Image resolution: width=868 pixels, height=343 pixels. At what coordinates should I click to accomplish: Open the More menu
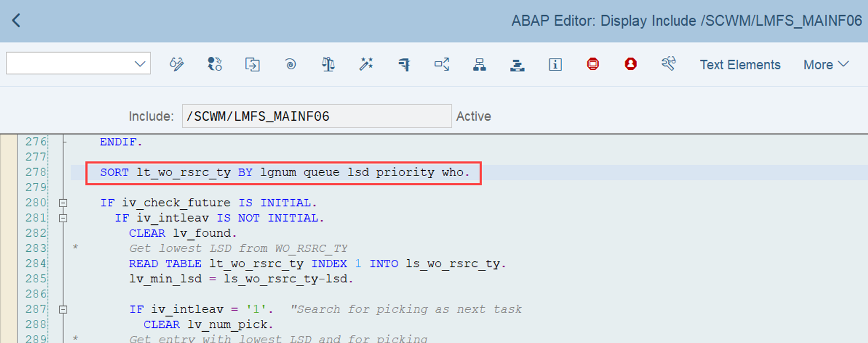[x=826, y=65]
